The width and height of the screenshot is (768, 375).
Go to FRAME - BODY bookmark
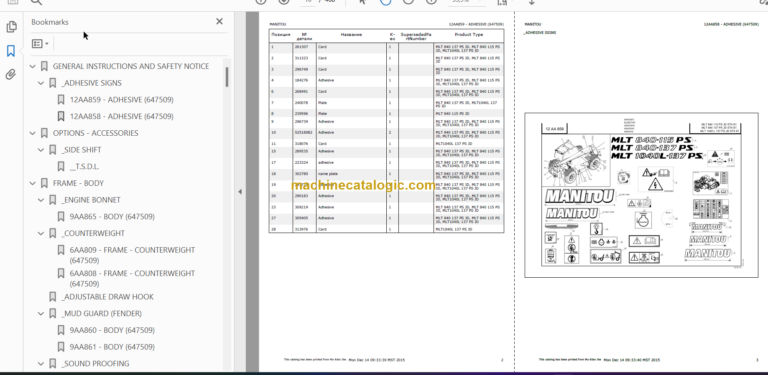(78, 183)
